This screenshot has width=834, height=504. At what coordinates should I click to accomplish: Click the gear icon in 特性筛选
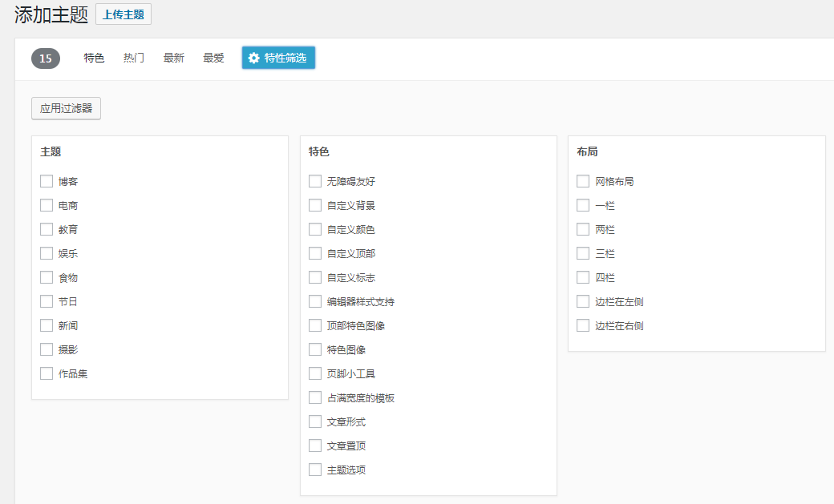coord(254,58)
